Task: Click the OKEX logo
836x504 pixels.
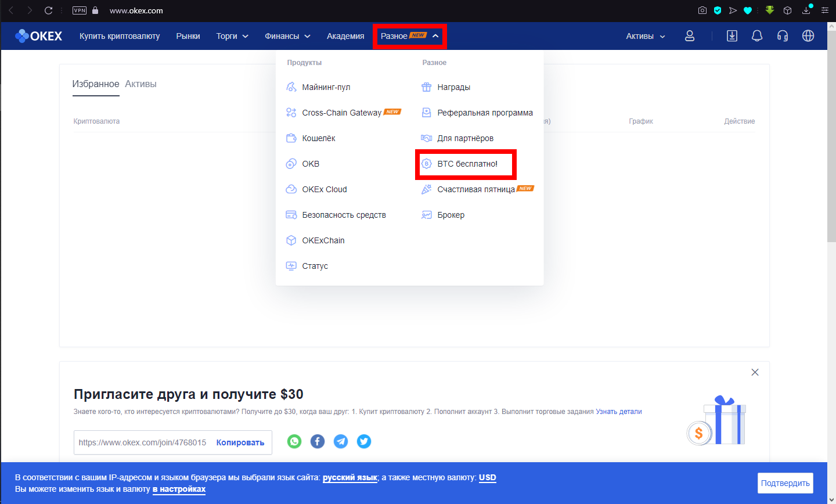Action: 38,36
